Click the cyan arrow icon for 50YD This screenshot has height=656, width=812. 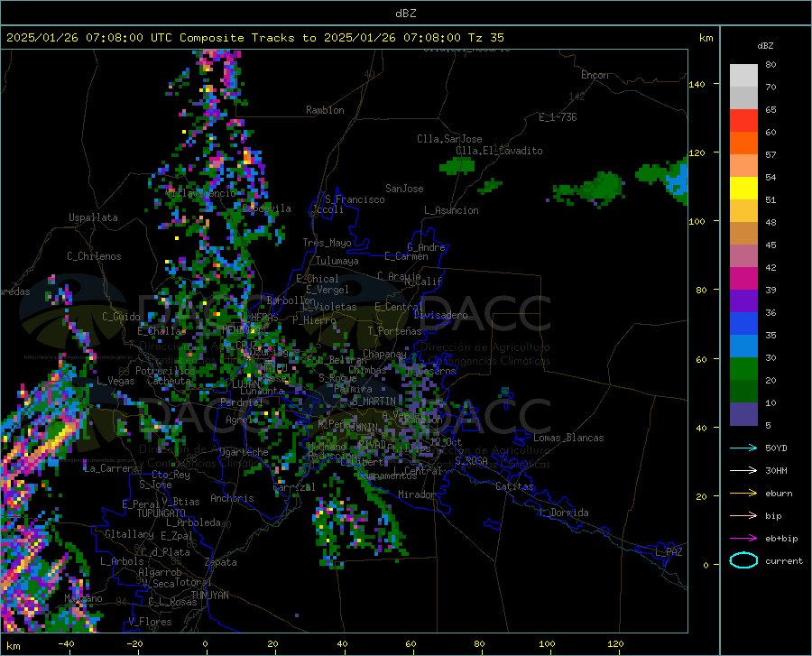[743, 448]
